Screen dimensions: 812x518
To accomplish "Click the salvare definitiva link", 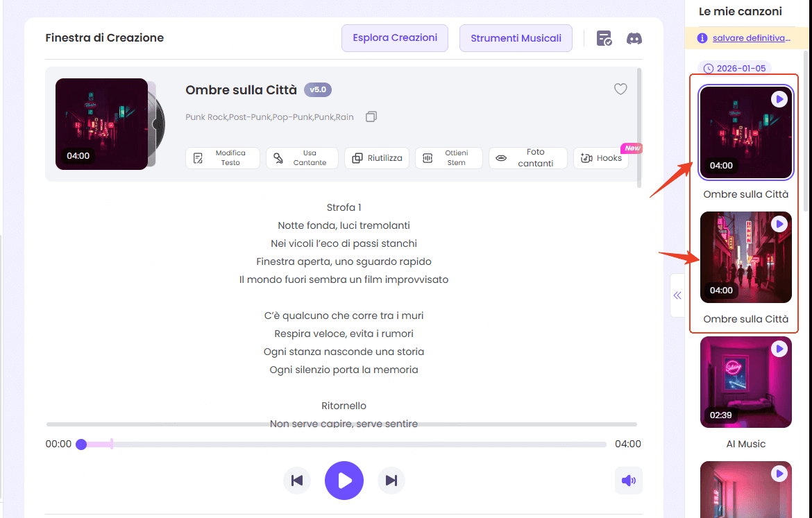I will tap(751, 38).
